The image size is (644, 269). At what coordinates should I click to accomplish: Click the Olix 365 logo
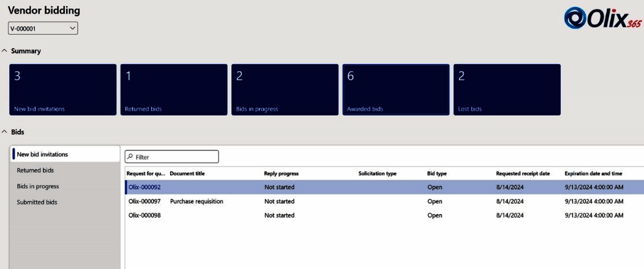tap(602, 18)
